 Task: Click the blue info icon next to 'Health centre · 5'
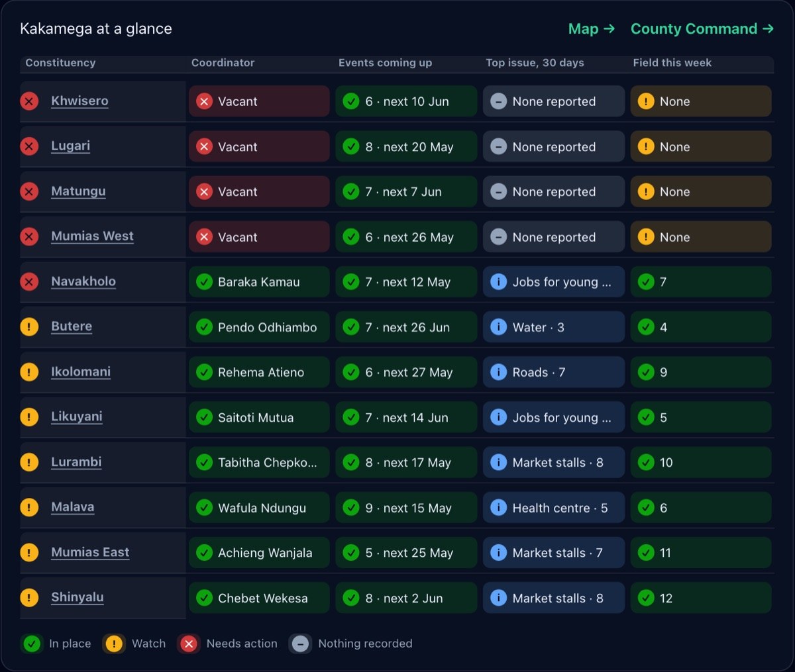[499, 508]
